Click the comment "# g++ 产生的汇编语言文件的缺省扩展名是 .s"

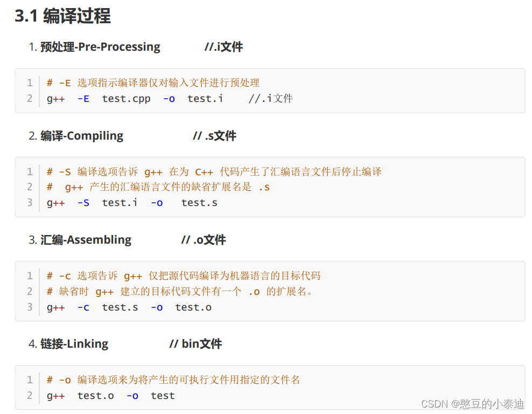(158, 187)
